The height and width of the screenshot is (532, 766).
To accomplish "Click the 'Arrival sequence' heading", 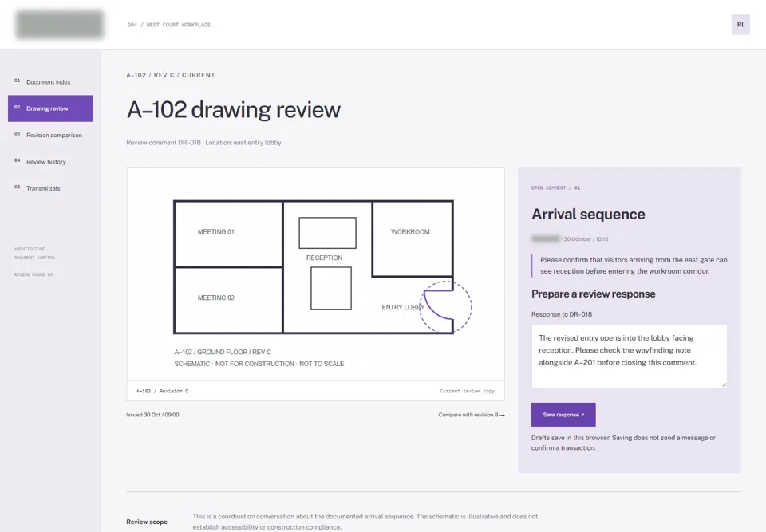I will 588,214.
